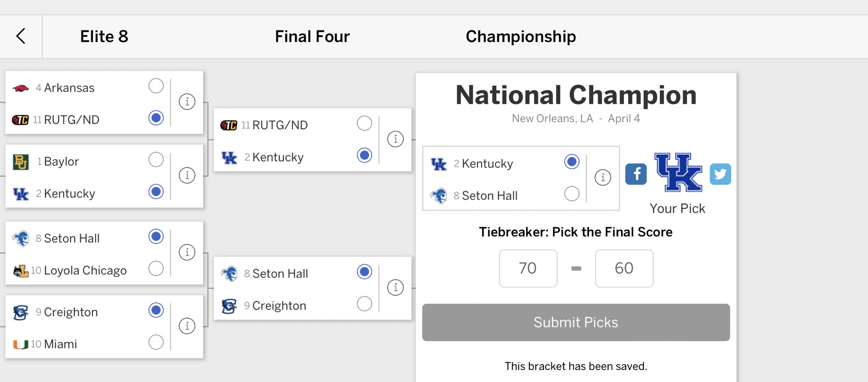
Task: Switch to the Championship round tab
Action: [x=521, y=36]
